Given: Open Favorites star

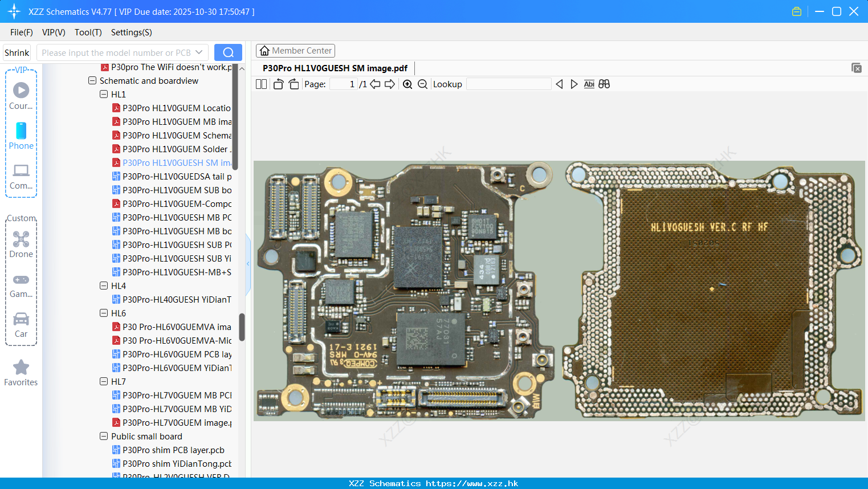Looking at the screenshot, I should (21, 373).
